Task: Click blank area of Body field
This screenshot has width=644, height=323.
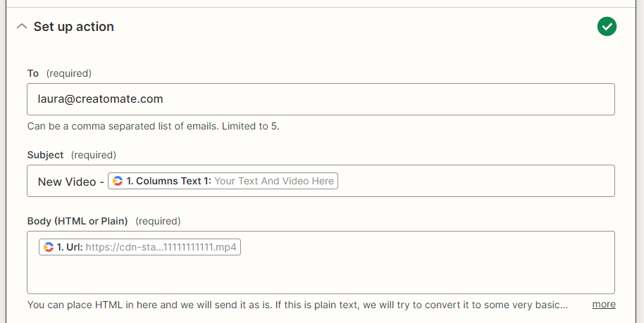Action: [x=321, y=273]
